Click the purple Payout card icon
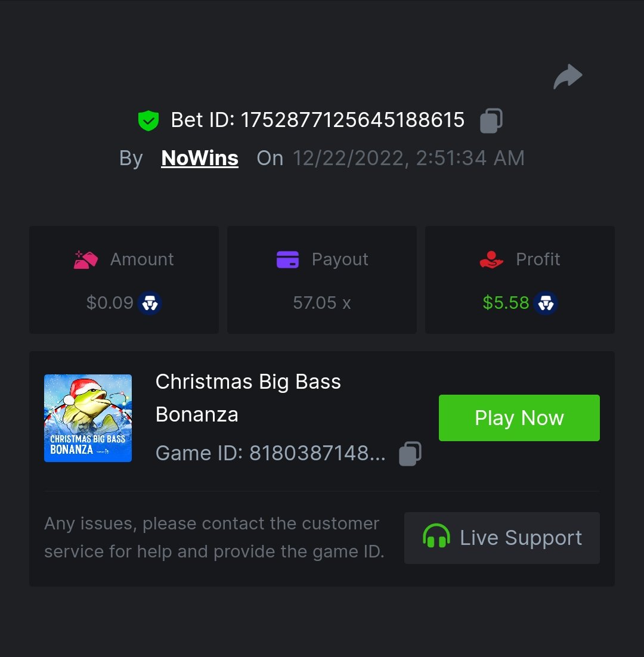The image size is (644, 657). (287, 259)
